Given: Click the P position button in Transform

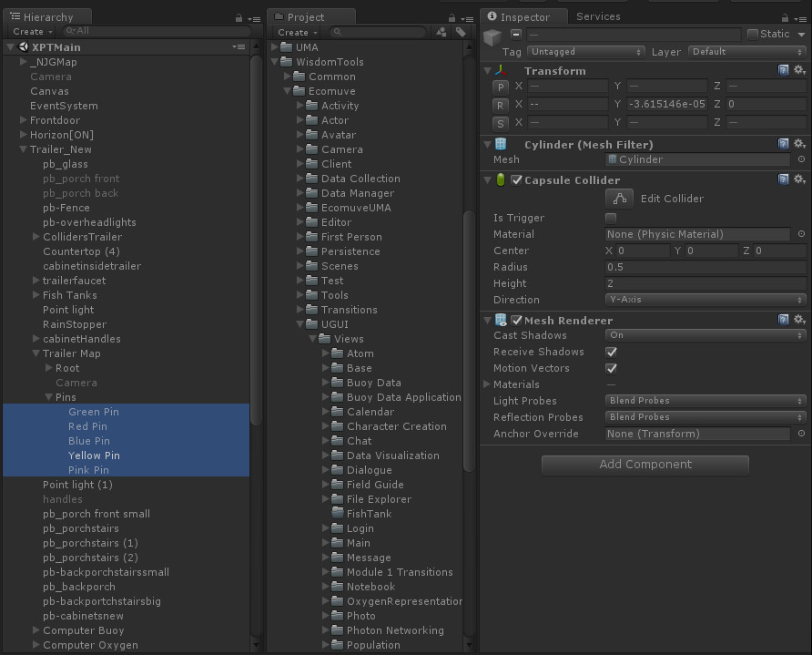Looking at the screenshot, I should click(x=501, y=87).
